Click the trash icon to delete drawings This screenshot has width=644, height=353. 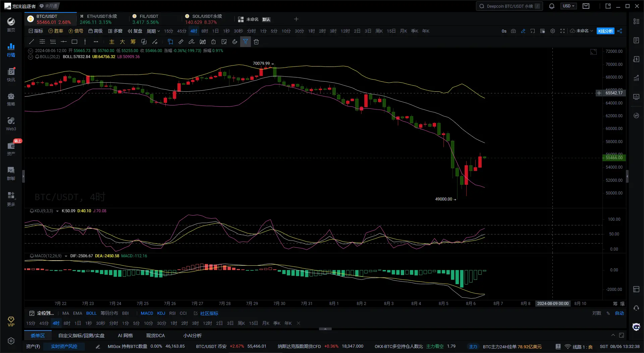pos(256,42)
